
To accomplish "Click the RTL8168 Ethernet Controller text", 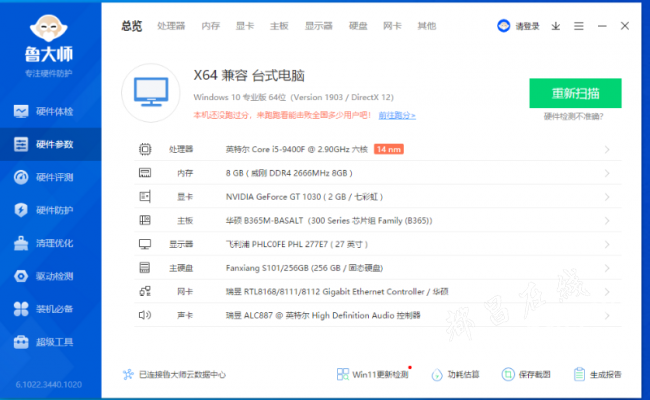I will (x=337, y=292).
